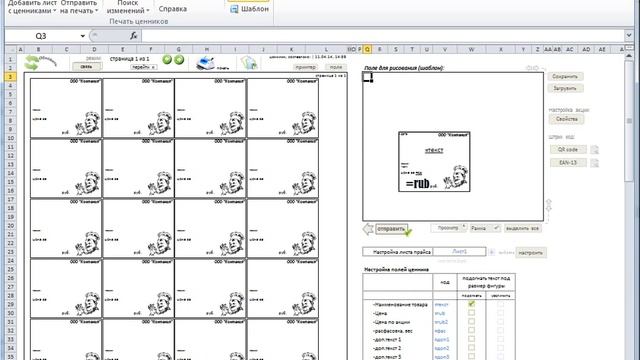Viewport: 640px width, 360px height.
Task: Select row header 3
Action: (11, 76)
